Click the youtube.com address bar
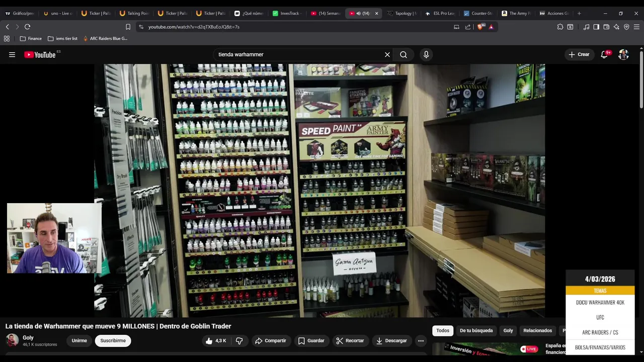 297,27
